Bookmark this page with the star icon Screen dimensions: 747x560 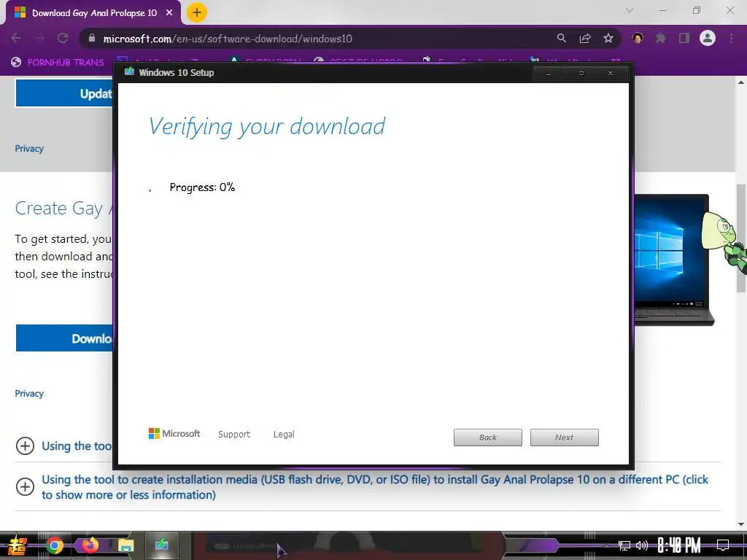pyautogui.click(x=608, y=39)
